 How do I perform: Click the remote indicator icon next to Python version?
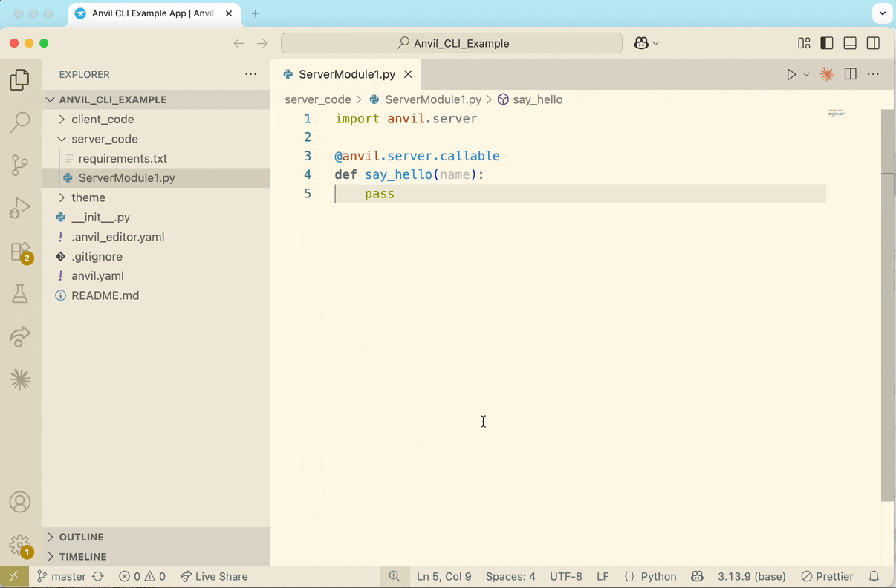(697, 576)
